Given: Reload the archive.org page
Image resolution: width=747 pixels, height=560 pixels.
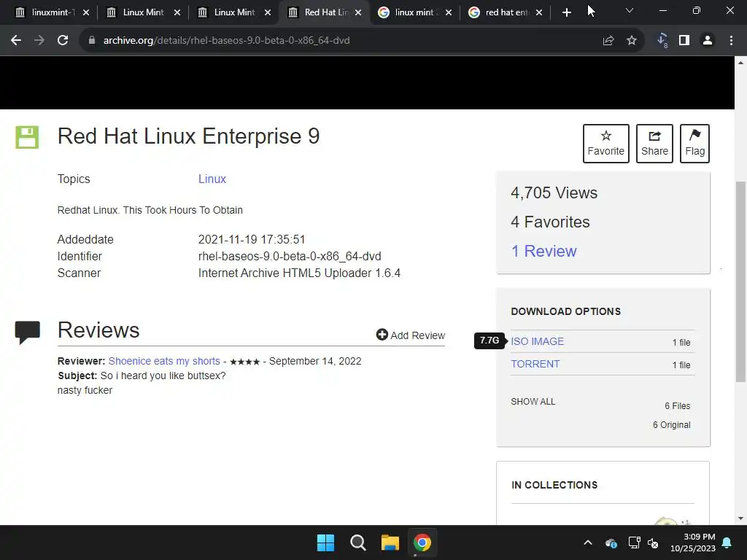Looking at the screenshot, I should click(63, 41).
